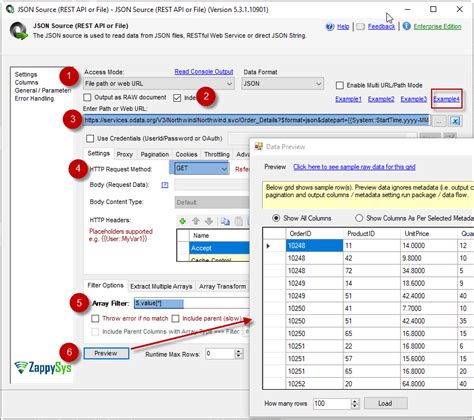Click the blue x variable icon beside URL
Screen dimensions: 474x420
point(455,121)
